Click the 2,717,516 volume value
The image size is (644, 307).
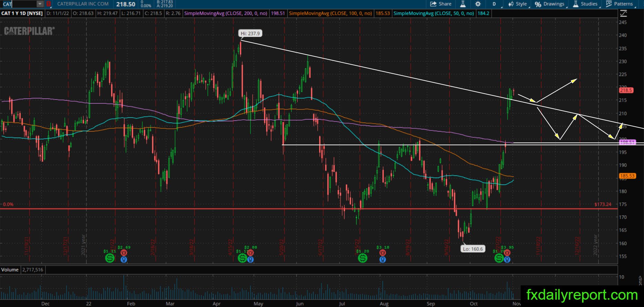[x=33, y=270]
